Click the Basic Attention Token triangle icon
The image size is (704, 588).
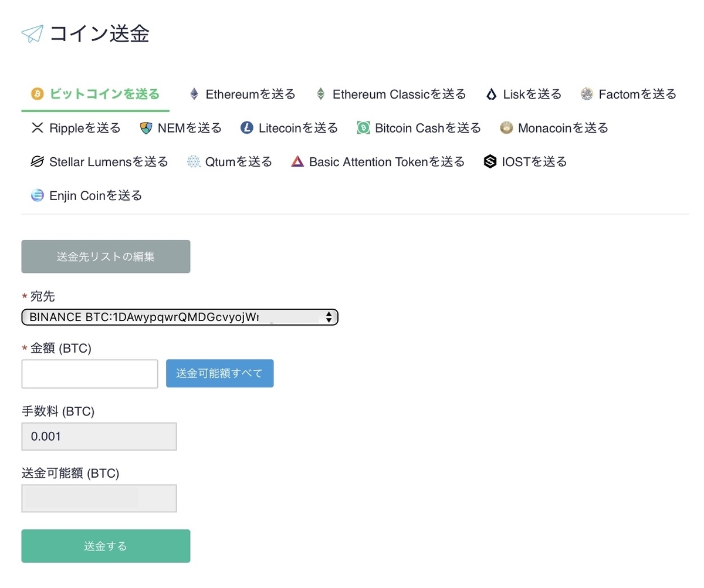(x=297, y=161)
